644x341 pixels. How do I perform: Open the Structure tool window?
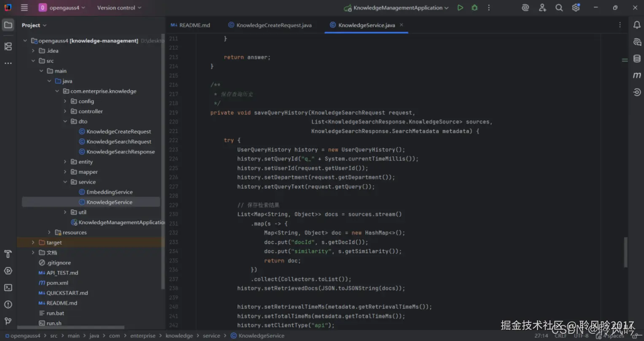point(8,46)
